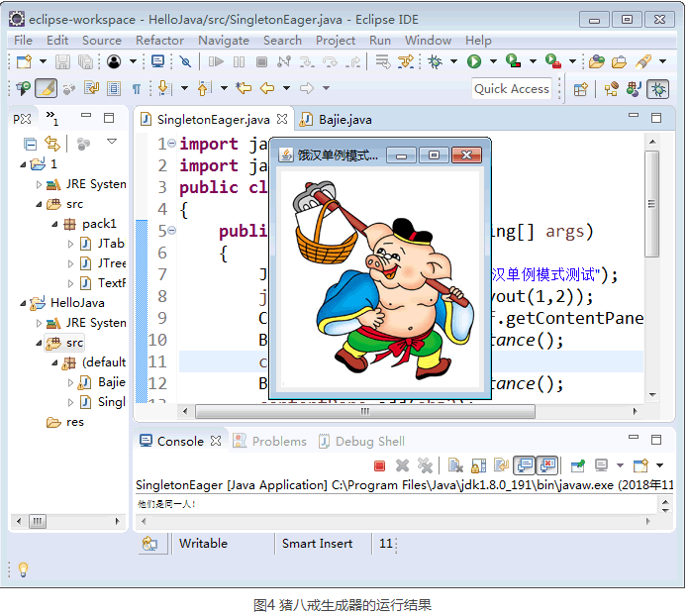Screen dimensions: 688x616
Task: Toggle Scroll Lock in Console
Action: [x=478, y=465]
